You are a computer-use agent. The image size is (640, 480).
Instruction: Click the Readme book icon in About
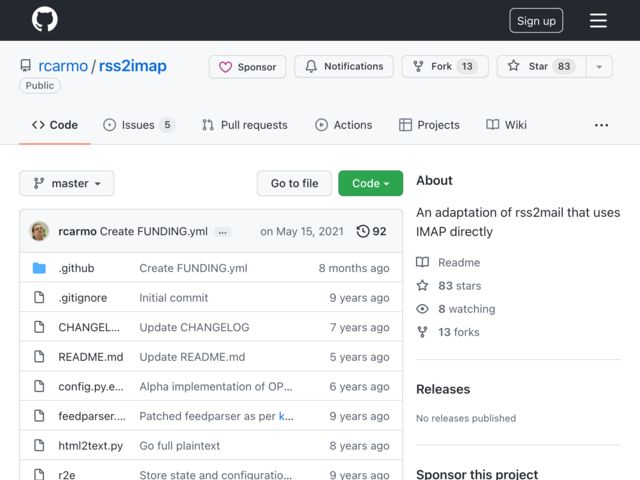coord(422,262)
